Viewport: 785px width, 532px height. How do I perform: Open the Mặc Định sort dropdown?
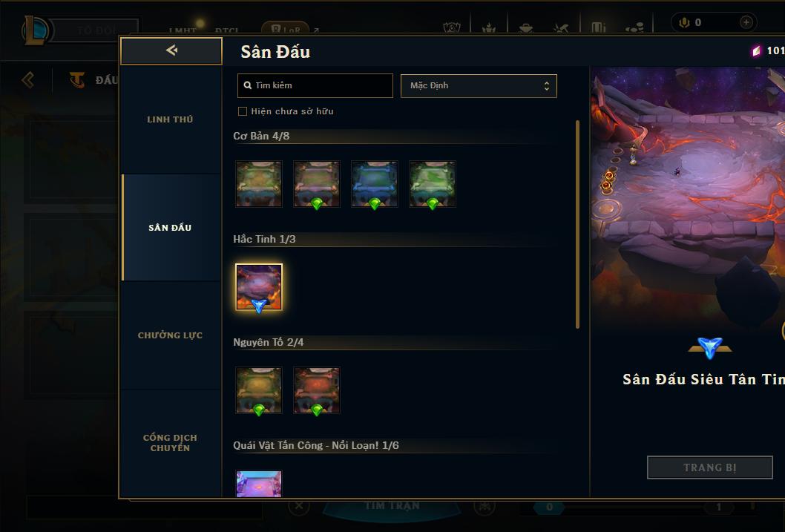pyautogui.click(x=479, y=85)
